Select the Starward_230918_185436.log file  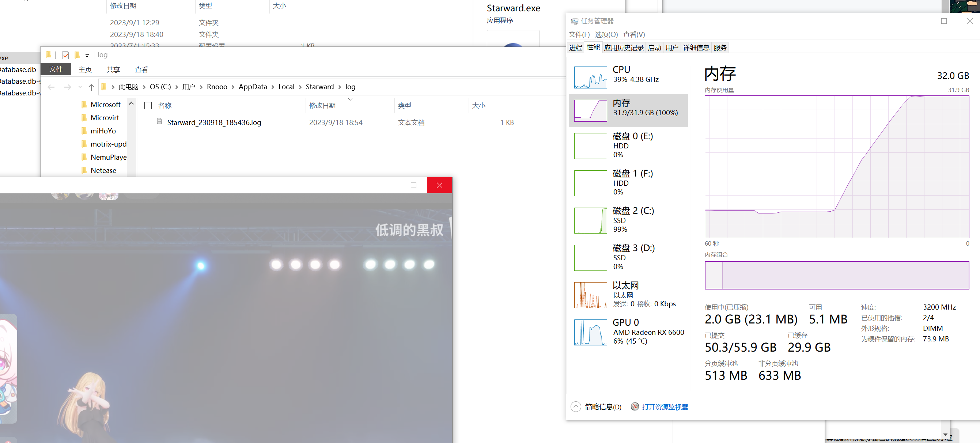coord(214,122)
